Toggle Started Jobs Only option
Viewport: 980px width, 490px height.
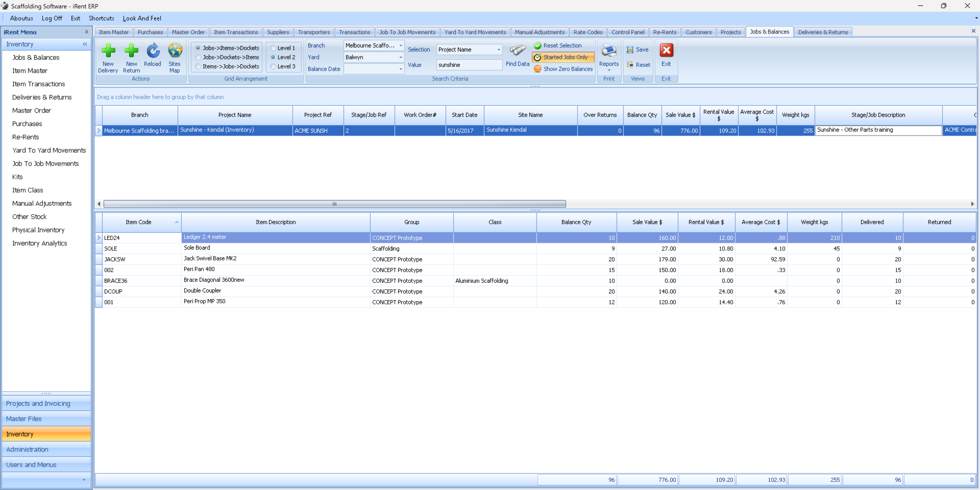click(563, 57)
